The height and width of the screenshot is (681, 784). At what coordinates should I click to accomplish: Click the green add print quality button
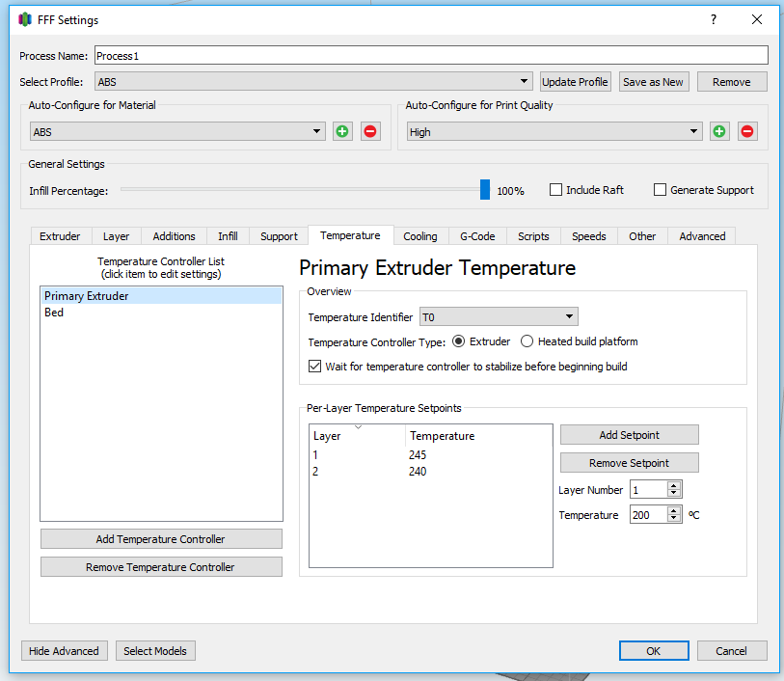tap(719, 131)
